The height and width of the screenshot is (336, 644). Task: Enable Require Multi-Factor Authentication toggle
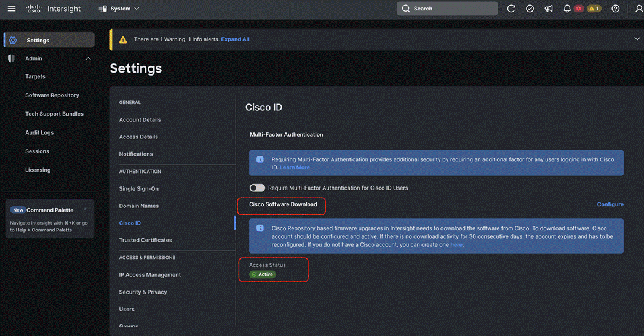[x=257, y=188]
